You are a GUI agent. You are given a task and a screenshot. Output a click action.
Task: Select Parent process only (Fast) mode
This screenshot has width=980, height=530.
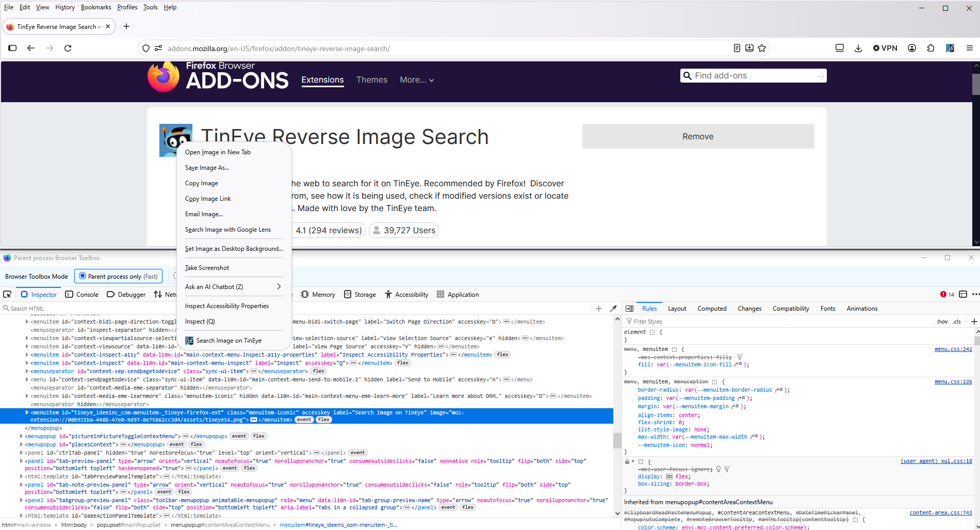tap(118, 276)
